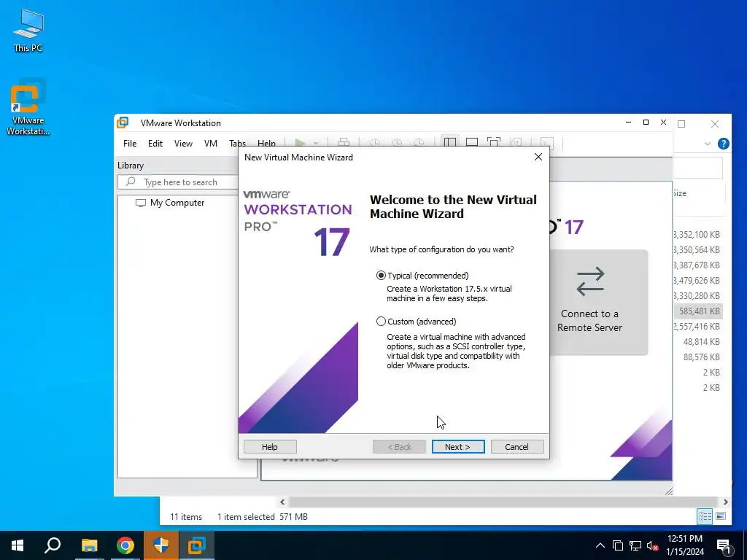
Task: Switch Explorer to large thumbnails view icon
Action: click(x=721, y=516)
